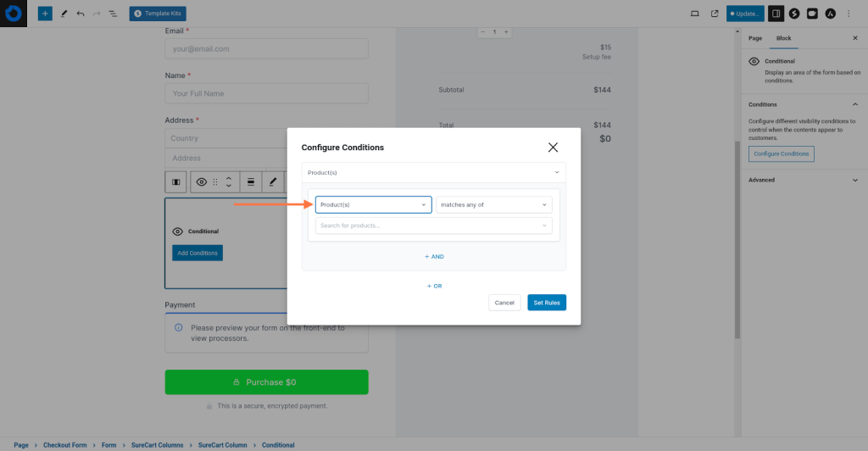The width and height of the screenshot is (868, 451).
Task: Open the block inserter plus button
Action: pos(45,14)
